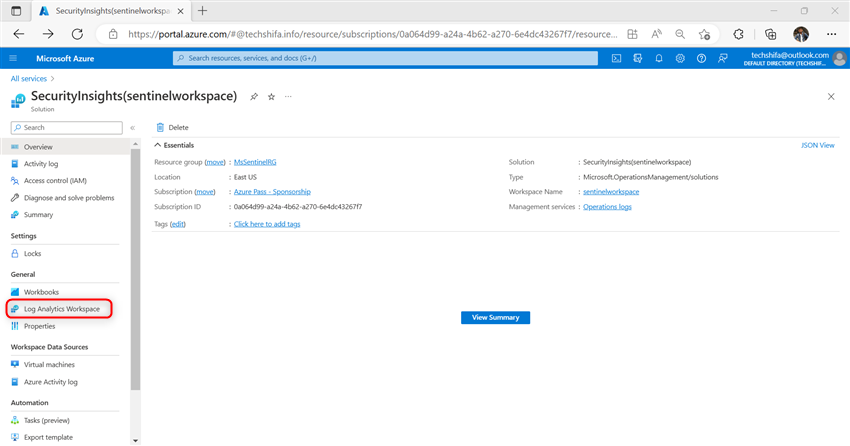This screenshot has height=446, width=850.
Task: Open browser Extensions puzzle icon
Action: (x=738, y=34)
